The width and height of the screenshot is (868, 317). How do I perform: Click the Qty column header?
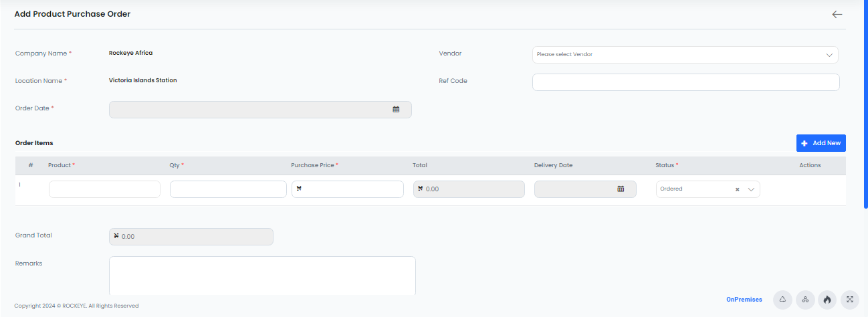pyautogui.click(x=177, y=165)
